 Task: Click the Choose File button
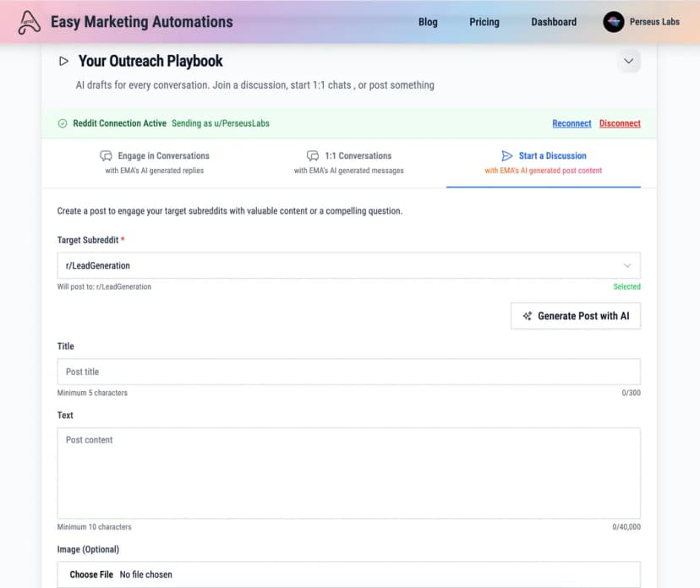[91, 574]
